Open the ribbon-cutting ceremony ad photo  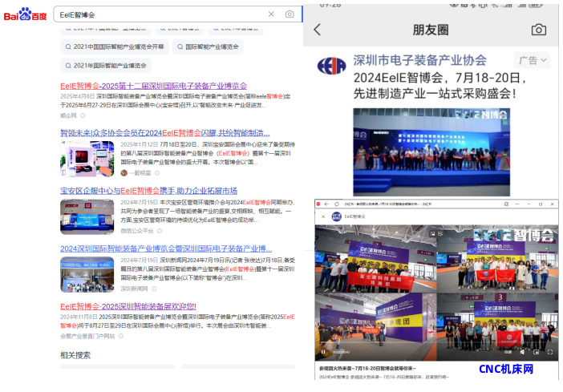[x=431, y=152]
